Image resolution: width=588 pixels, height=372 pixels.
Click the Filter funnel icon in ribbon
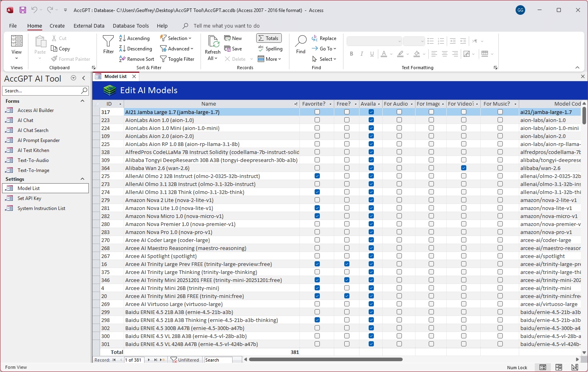click(x=108, y=41)
